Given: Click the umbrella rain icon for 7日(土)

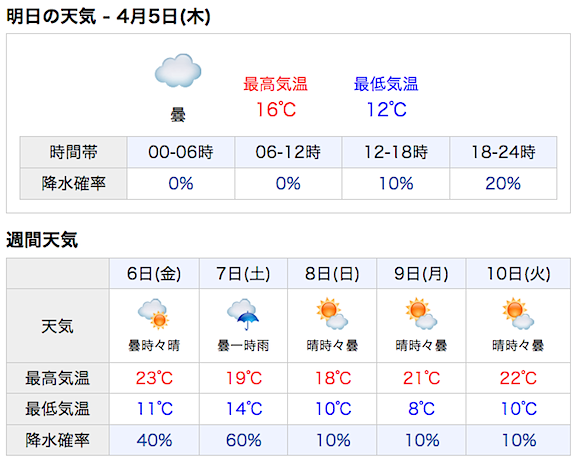Looking at the screenshot, I should tap(243, 315).
